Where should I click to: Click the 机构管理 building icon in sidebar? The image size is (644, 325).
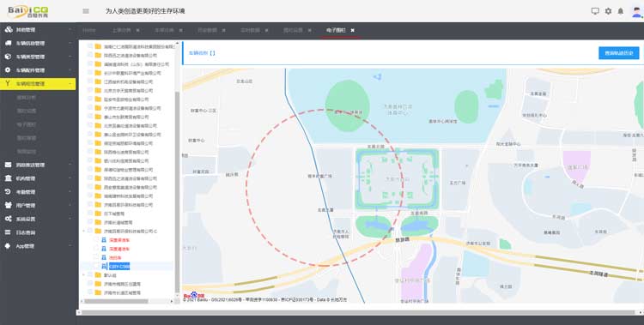pyautogui.click(x=9, y=178)
